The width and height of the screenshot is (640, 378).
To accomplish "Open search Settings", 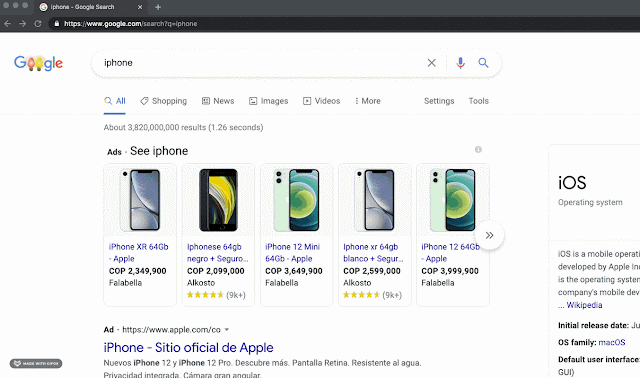I will [x=439, y=101].
